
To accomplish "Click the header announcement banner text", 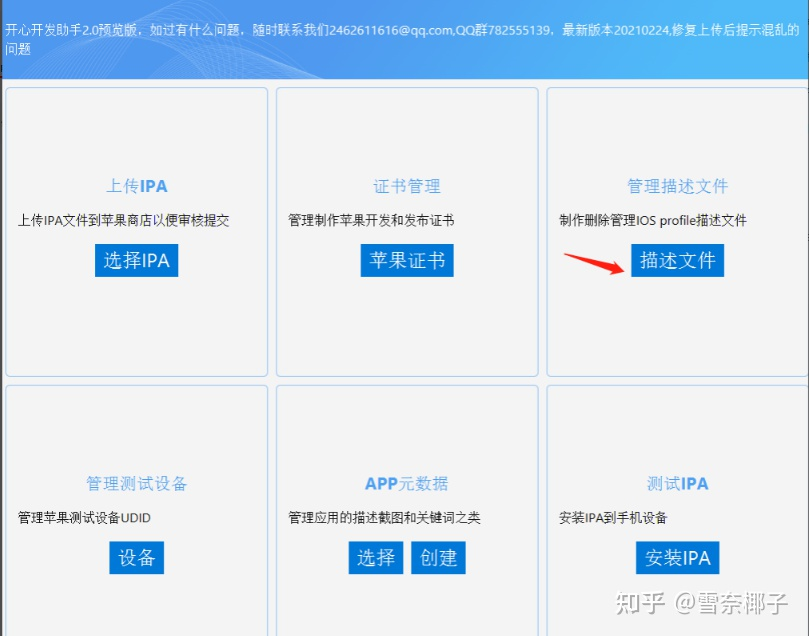I will (402, 39).
